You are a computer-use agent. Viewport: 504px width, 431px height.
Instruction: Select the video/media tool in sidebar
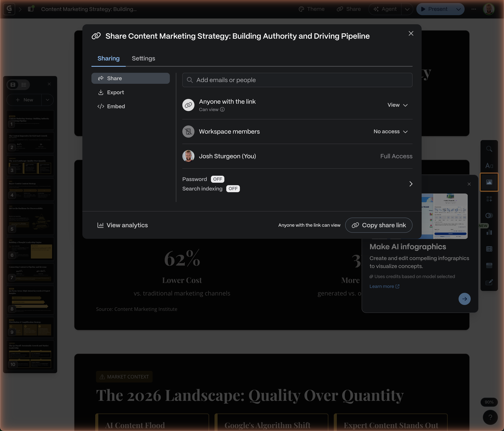click(x=489, y=249)
